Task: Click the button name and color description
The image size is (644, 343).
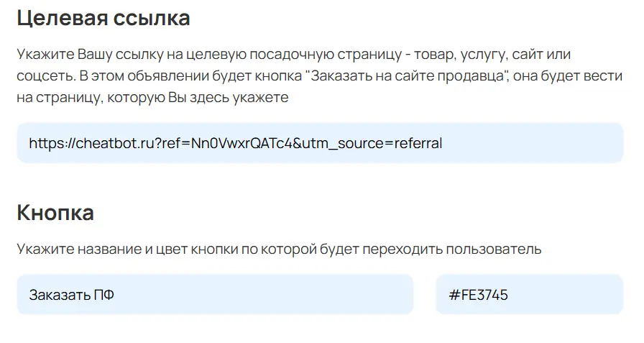Action: click(280, 250)
